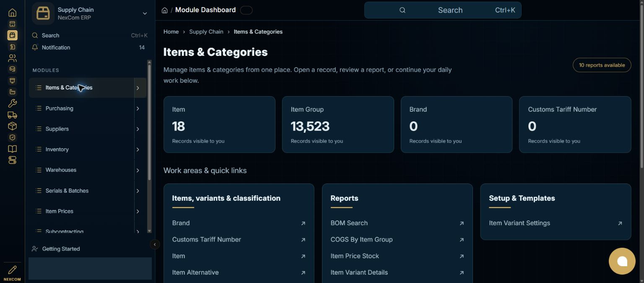Go to Home in breadcrumb trail
This screenshot has height=283, width=644.
point(171,32)
